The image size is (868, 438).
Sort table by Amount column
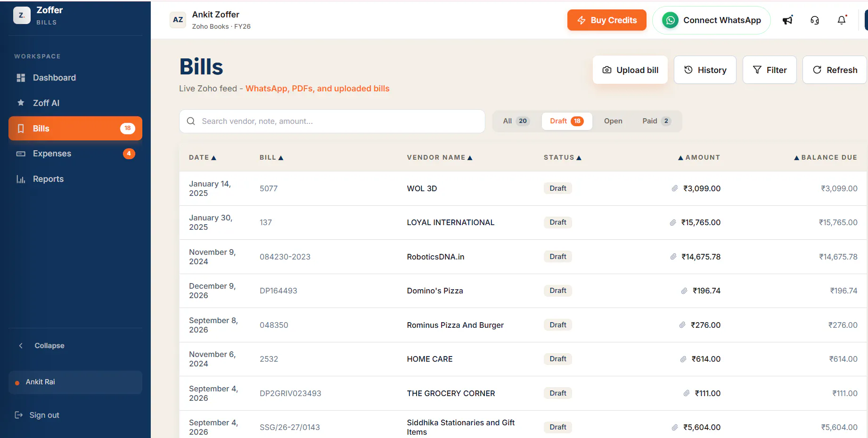(x=699, y=157)
